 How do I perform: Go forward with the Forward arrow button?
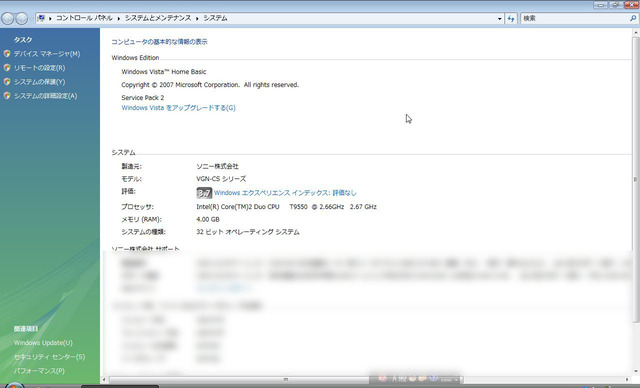point(21,18)
